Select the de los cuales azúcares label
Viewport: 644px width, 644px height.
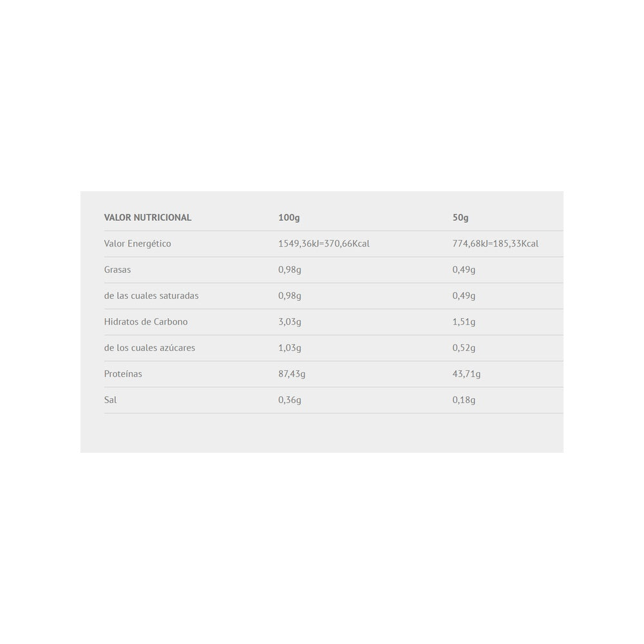pos(149,348)
